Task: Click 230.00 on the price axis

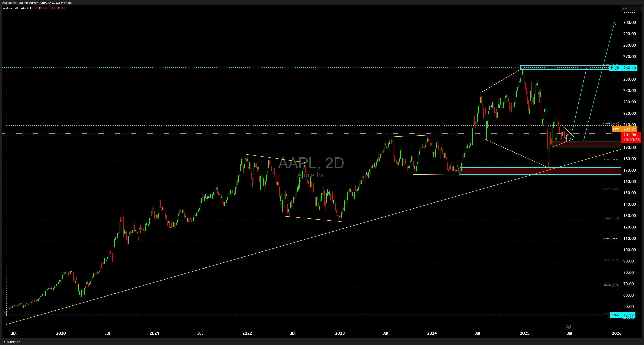Action: 630,102
